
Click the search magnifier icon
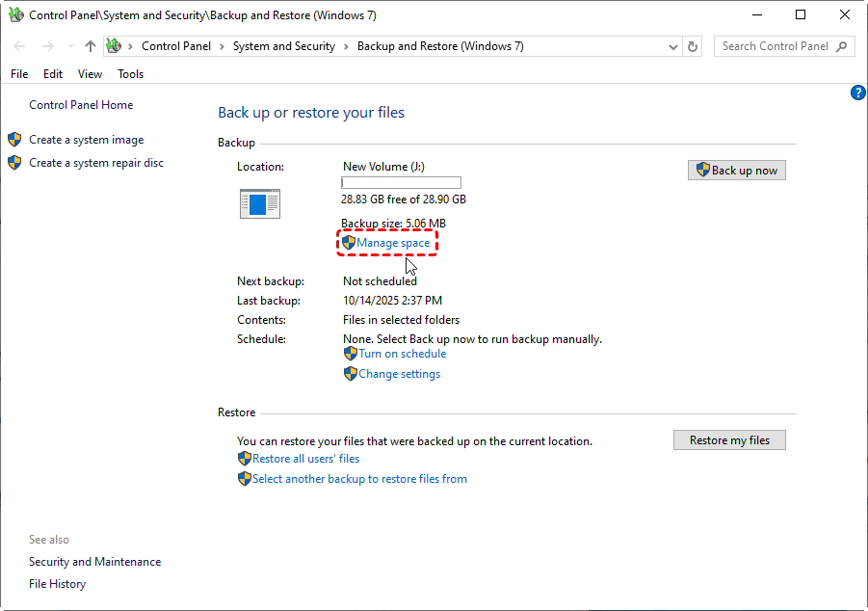tap(842, 46)
